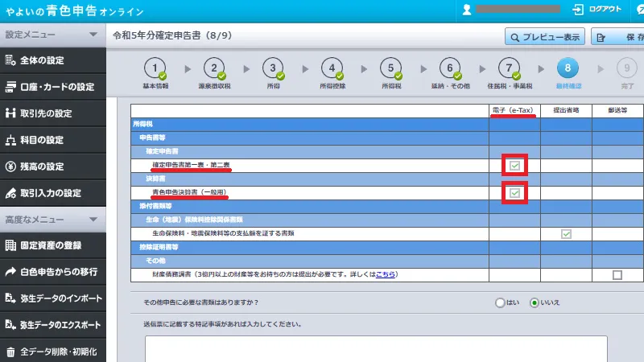This screenshot has width=644, height=362.
Task: Go to step 2 源泉徴収税
Action: coord(214,73)
